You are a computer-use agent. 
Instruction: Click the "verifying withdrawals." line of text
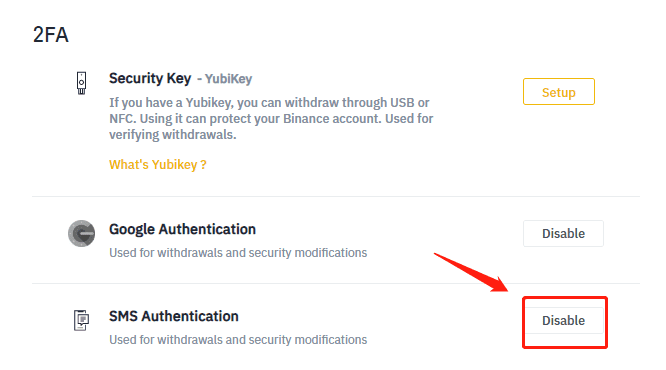click(172, 135)
